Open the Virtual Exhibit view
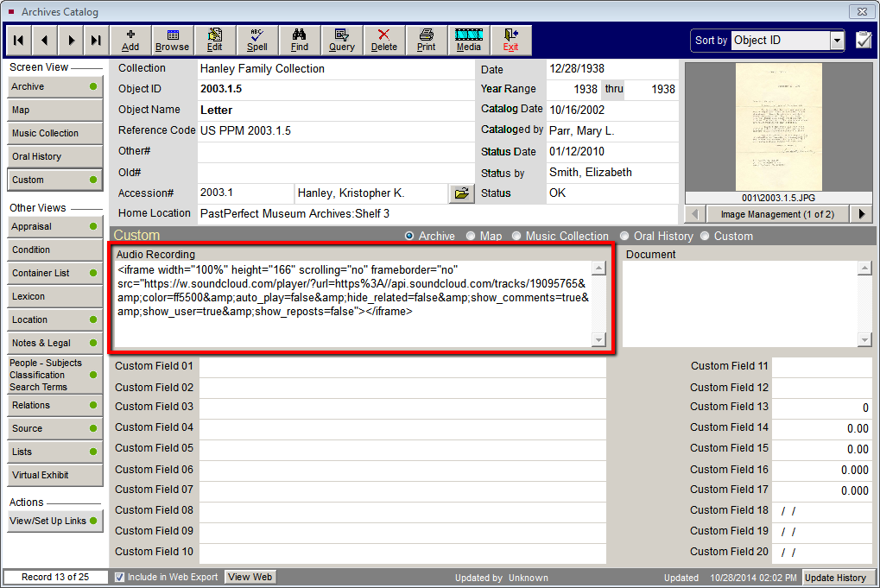 pos(54,473)
